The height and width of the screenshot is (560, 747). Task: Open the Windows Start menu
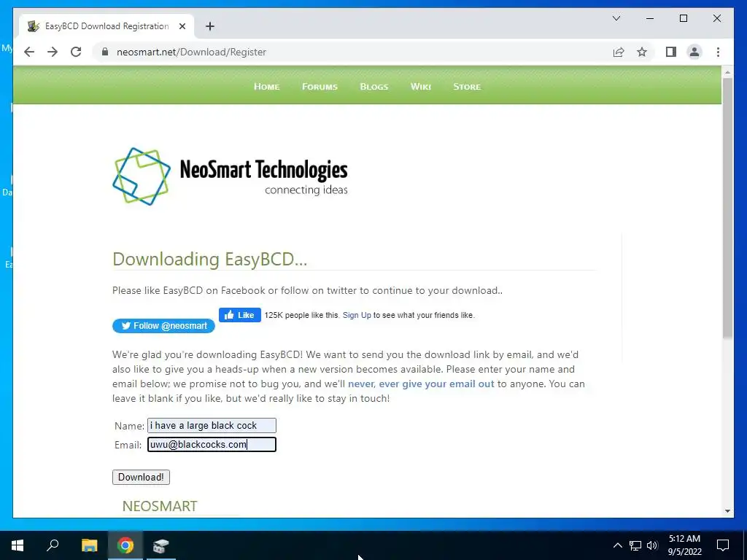point(18,545)
